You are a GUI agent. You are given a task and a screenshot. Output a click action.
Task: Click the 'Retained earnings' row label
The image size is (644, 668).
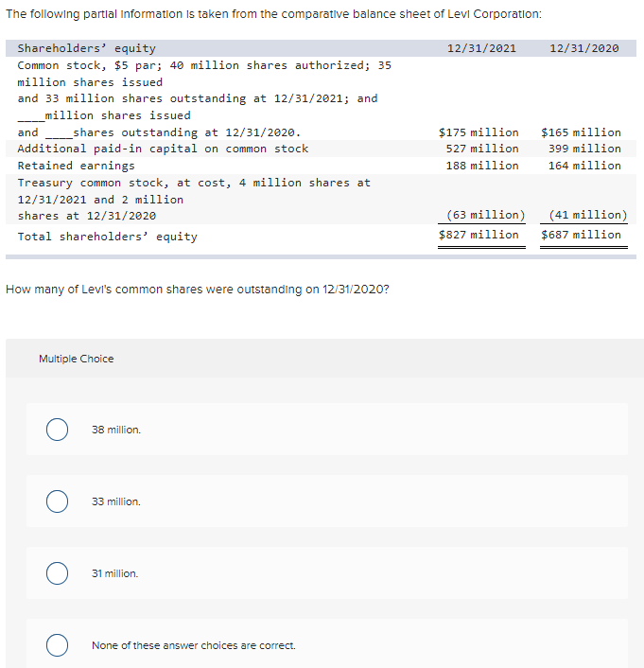coord(76,166)
